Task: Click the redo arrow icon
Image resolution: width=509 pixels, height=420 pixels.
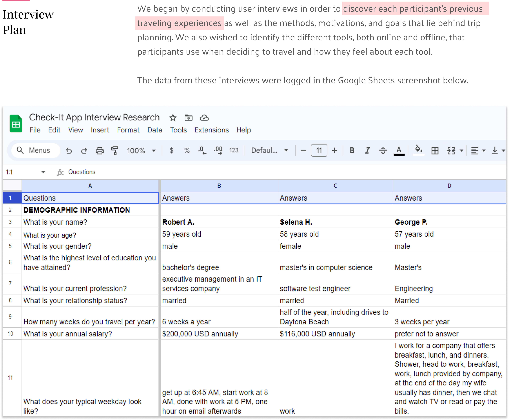Action: pos(84,151)
